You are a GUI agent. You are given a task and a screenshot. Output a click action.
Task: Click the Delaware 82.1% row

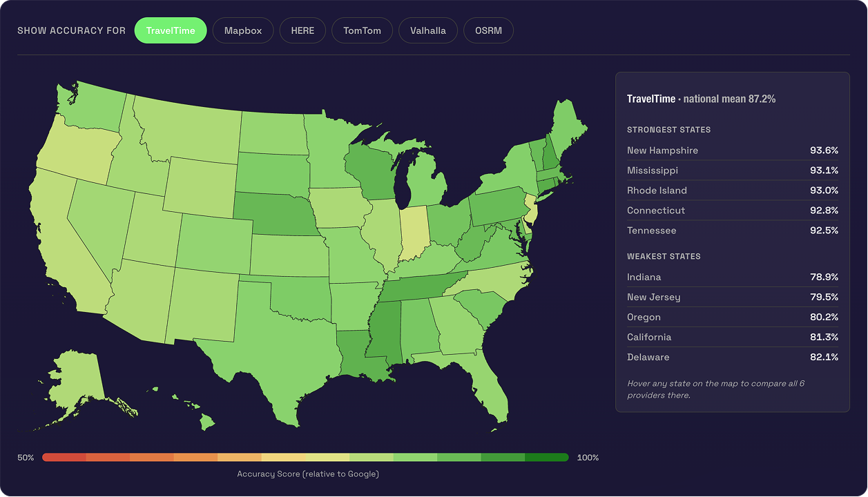tap(733, 357)
